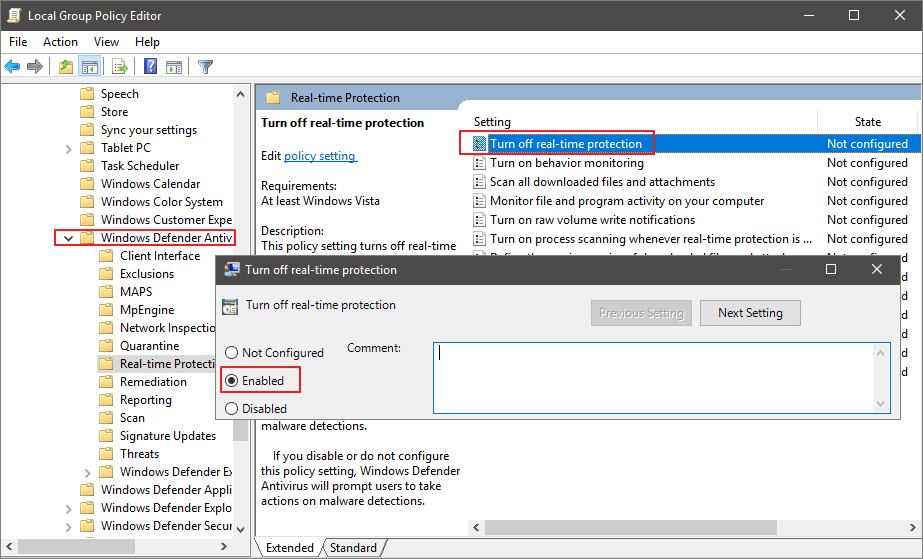Click the Filter funnel toolbar icon

[x=205, y=67]
